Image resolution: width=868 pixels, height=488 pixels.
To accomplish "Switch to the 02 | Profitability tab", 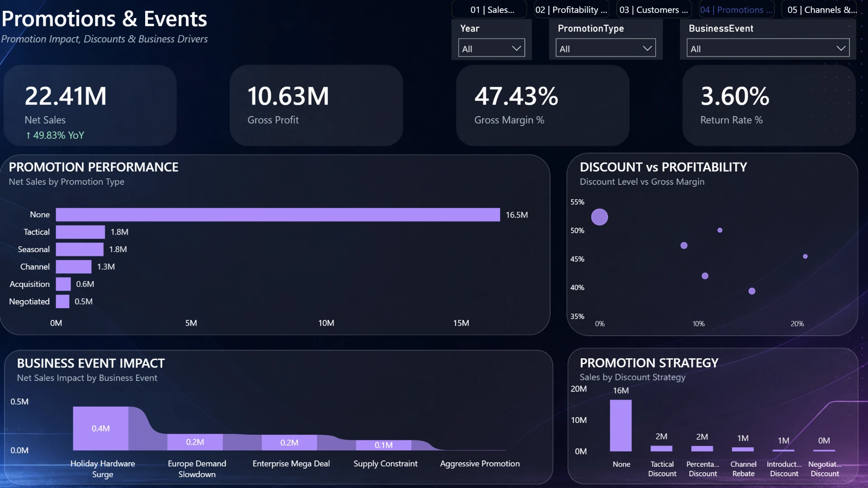I will coord(571,9).
